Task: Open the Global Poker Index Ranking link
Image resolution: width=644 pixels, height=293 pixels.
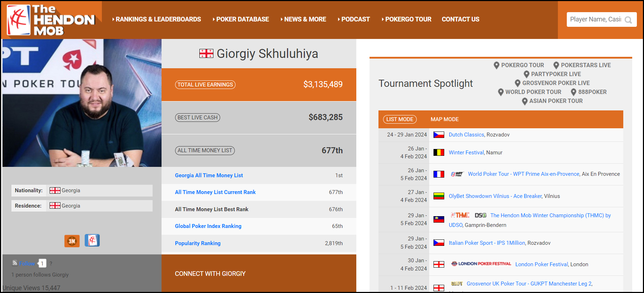Action: (208, 226)
